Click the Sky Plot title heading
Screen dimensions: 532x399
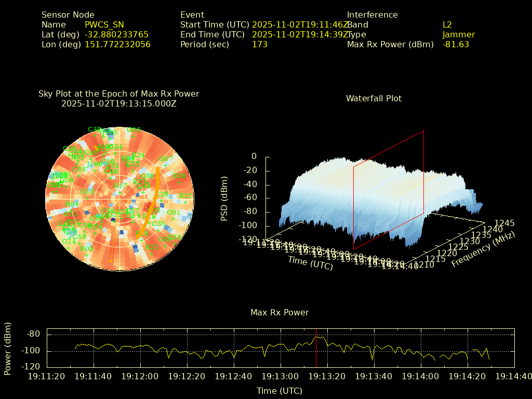118,94
